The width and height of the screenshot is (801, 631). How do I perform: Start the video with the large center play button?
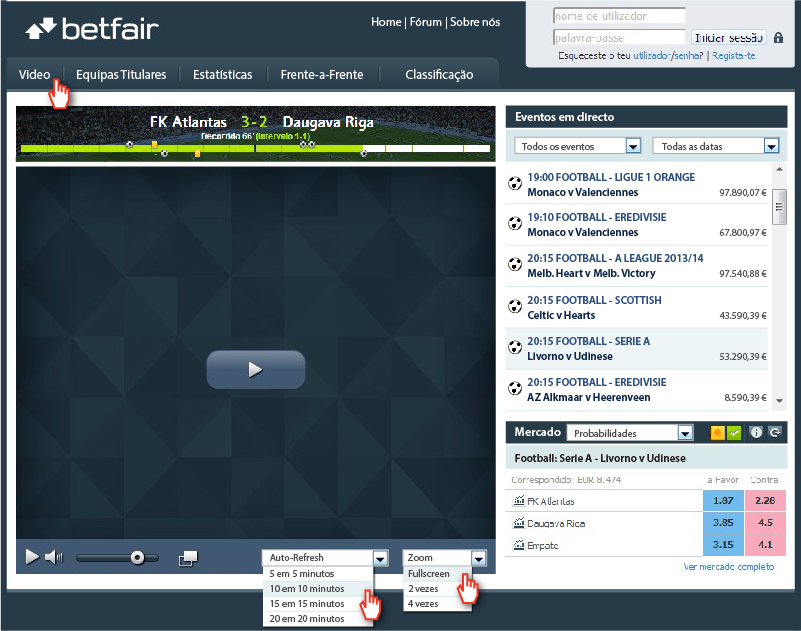pos(255,369)
